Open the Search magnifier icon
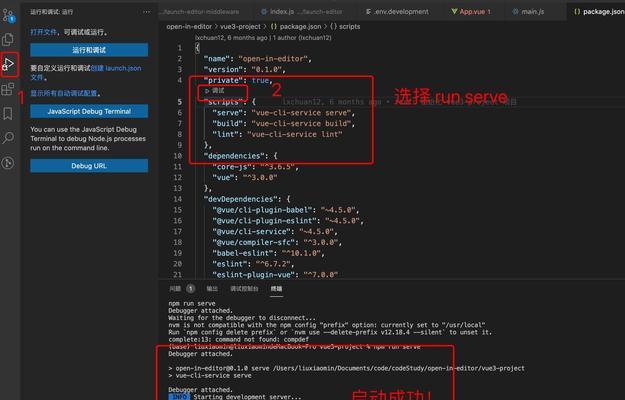Screen dimensions: 625x400 pyautogui.click(x=8, y=138)
